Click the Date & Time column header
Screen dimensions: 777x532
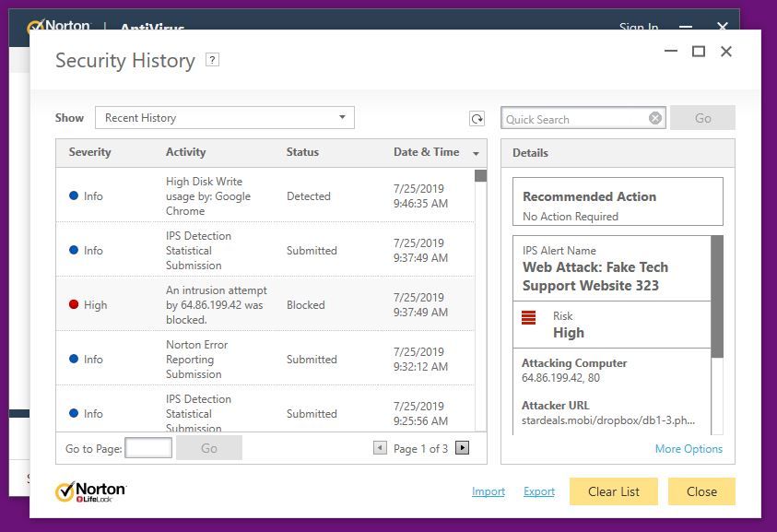(x=426, y=152)
